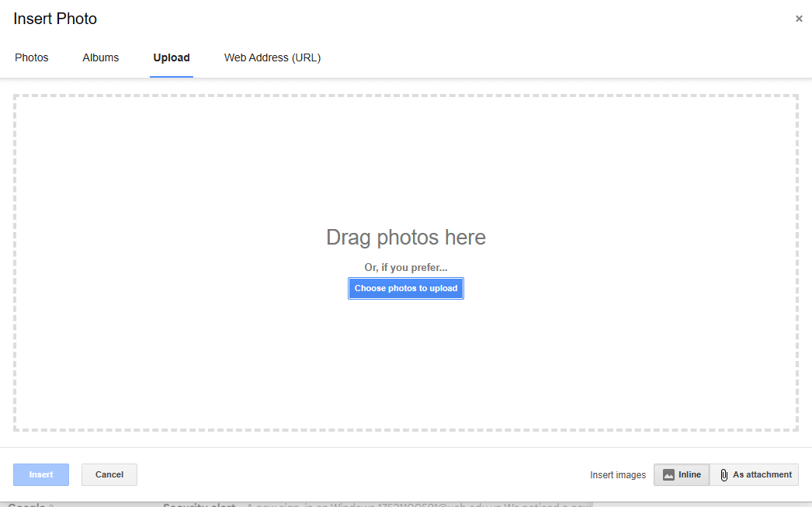Click the partially visible Google logo below

coord(26,504)
